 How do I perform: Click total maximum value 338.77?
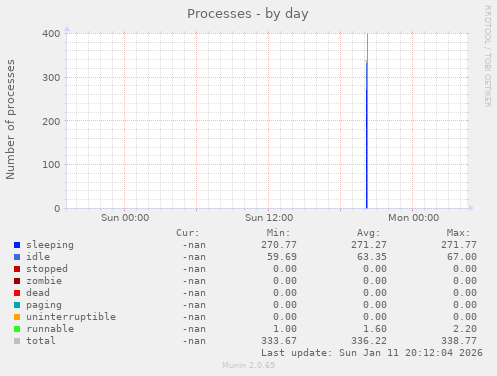[459, 341]
